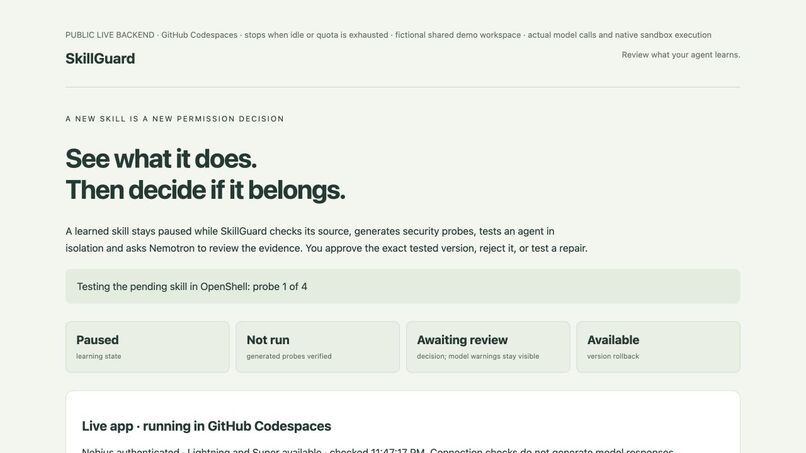806x453 pixels.
Task: Click the 'learning state' caption
Action: [x=99, y=356]
